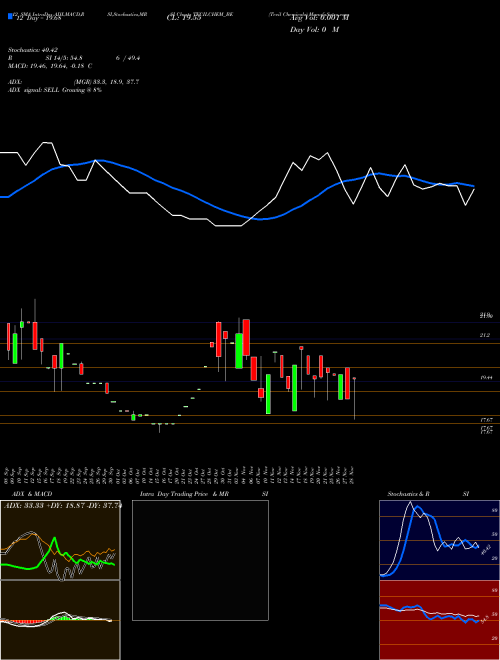Click the 'MACD: 19.46, 19.64, -0.18 C' line
Viewport: 500px width, 660px height.
point(50,66)
